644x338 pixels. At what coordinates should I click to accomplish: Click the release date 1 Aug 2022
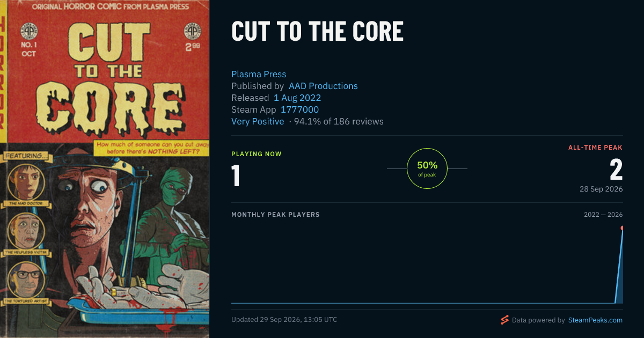coord(297,98)
